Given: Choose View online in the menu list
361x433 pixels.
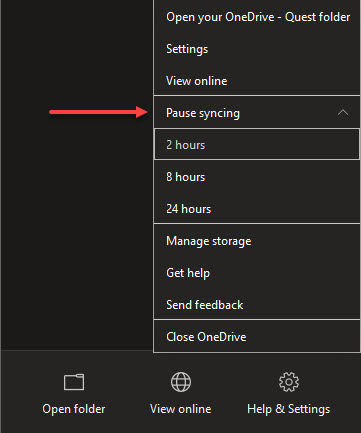Looking at the screenshot, I should coord(257,81).
